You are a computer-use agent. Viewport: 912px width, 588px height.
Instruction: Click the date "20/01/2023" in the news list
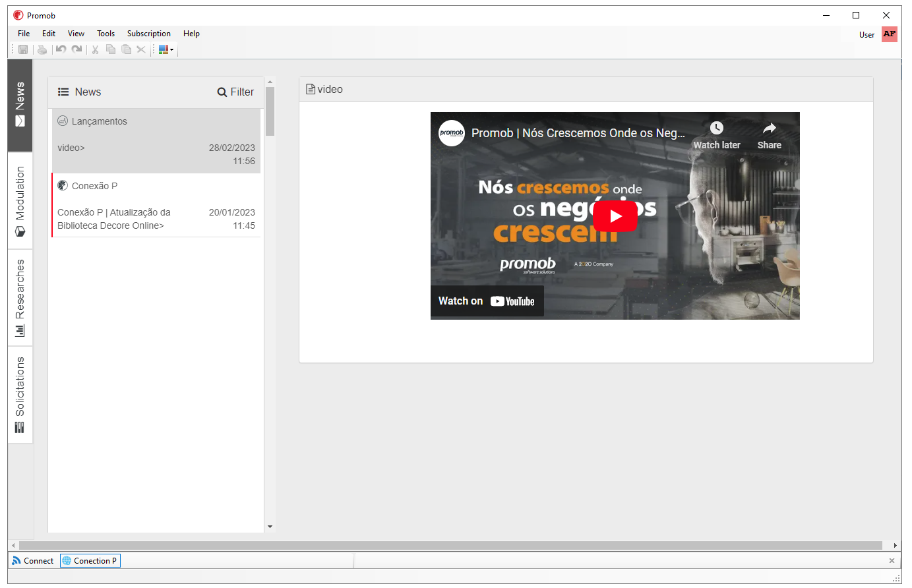(x=232, y=212)
